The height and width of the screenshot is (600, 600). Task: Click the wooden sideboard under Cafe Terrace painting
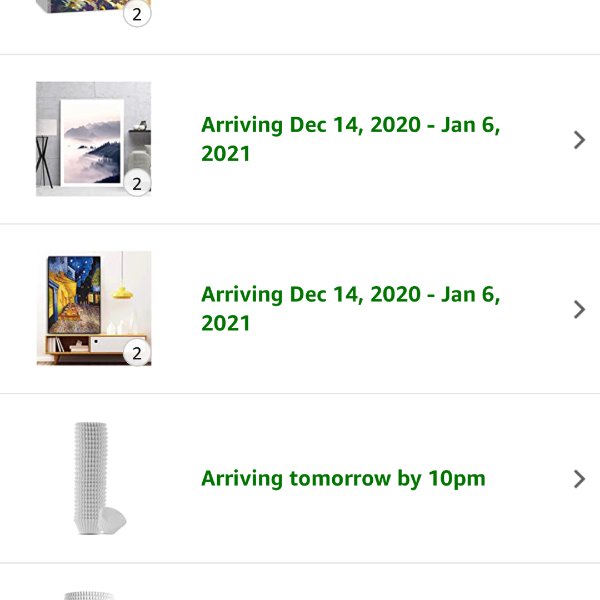[x=96, y=347]
